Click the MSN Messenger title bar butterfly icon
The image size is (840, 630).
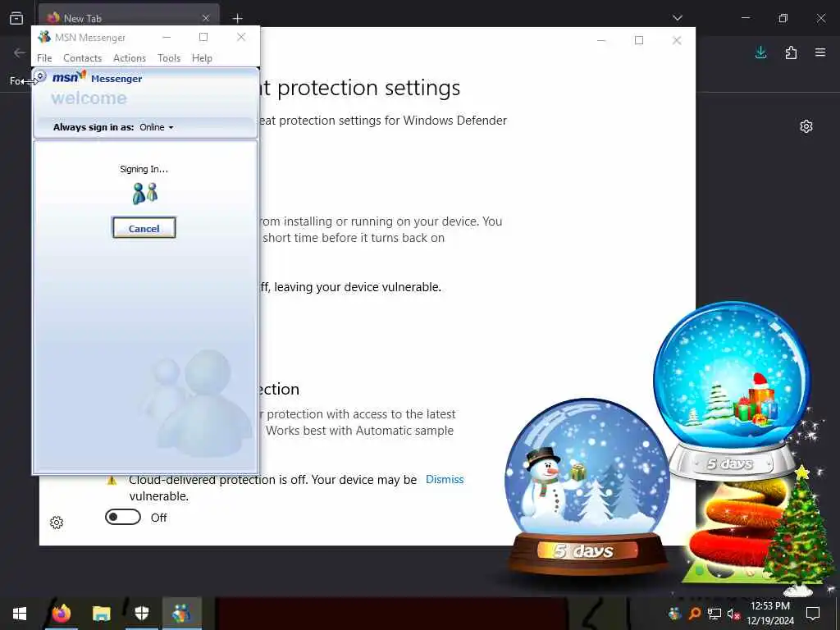[x=44, y=37]
